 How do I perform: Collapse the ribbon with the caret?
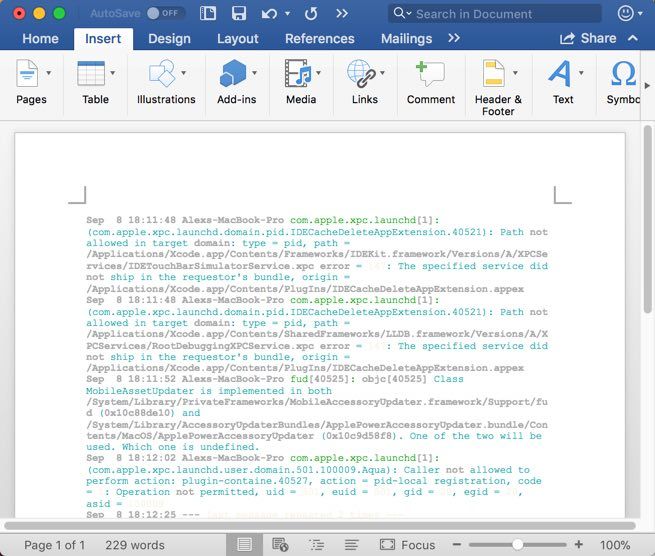pos(633,38)
